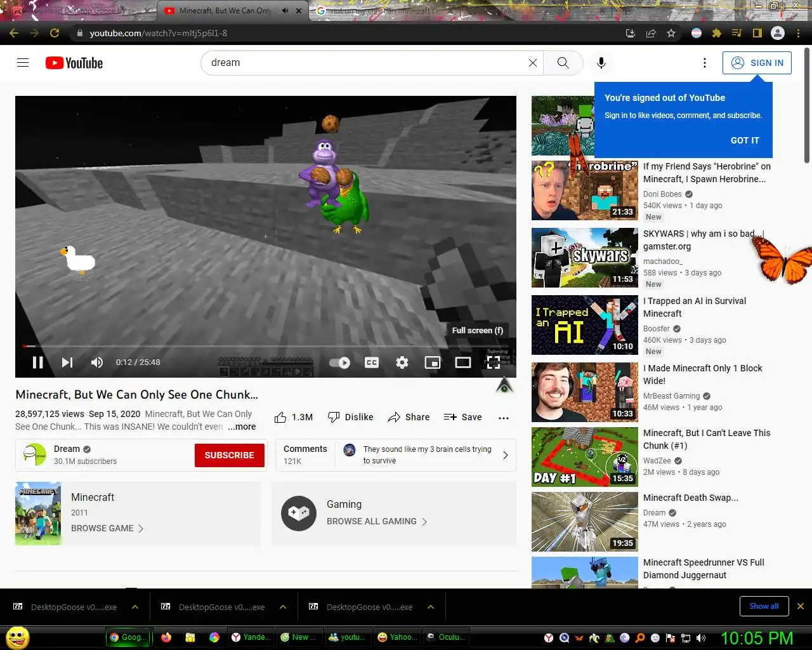Enable miniplayer mode
Viewport: 812px width, 650px height.
pos(433,362)
